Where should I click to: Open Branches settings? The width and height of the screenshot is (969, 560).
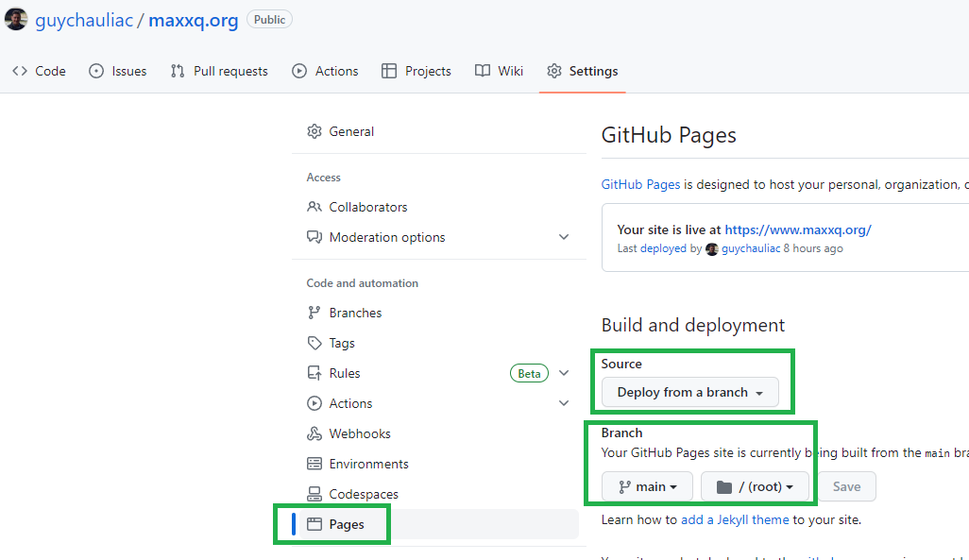(x=439, y=313)
